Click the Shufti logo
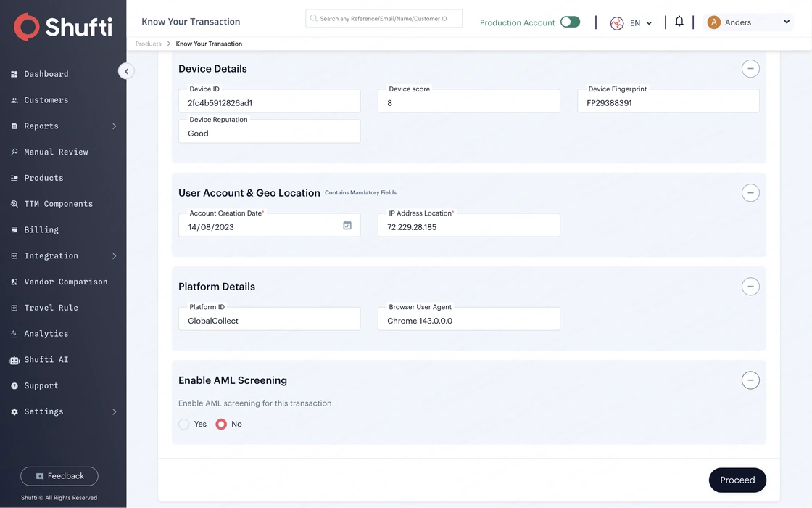The image size is (812, 508). coord(62,26)
